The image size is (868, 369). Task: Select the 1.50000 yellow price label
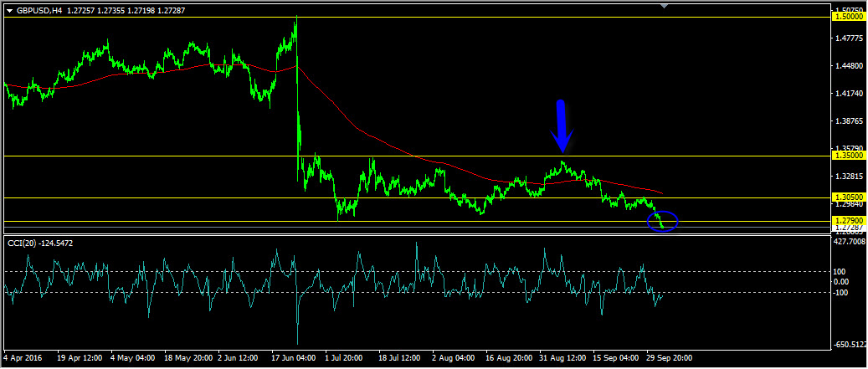(x=848, y=17)
